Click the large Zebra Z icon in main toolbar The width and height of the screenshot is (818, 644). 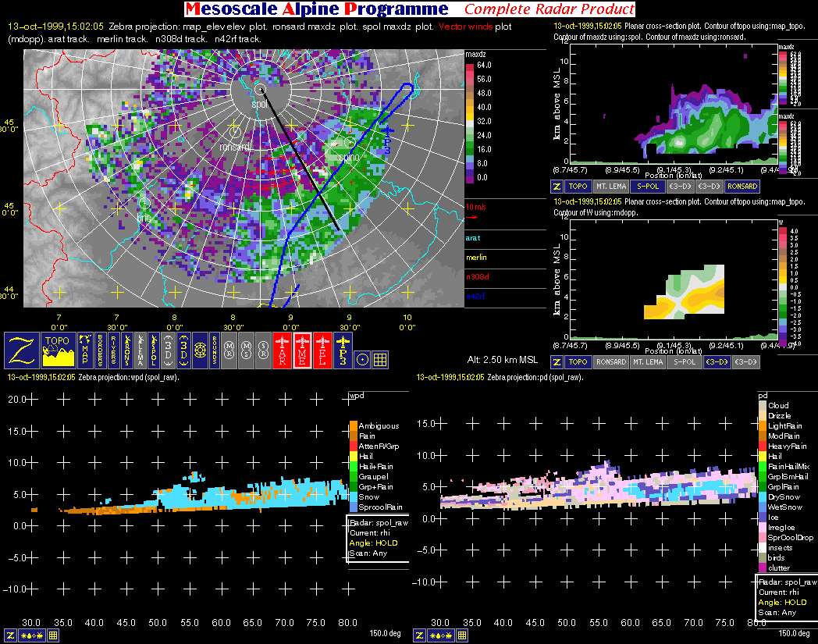coord(22,350)
